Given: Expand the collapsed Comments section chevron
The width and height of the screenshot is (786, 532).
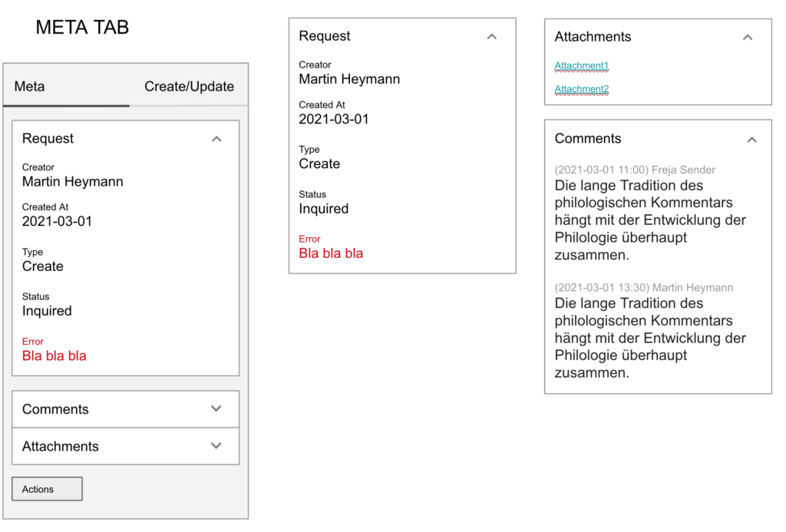Looking at the screenshot, I should click(216, 409).
